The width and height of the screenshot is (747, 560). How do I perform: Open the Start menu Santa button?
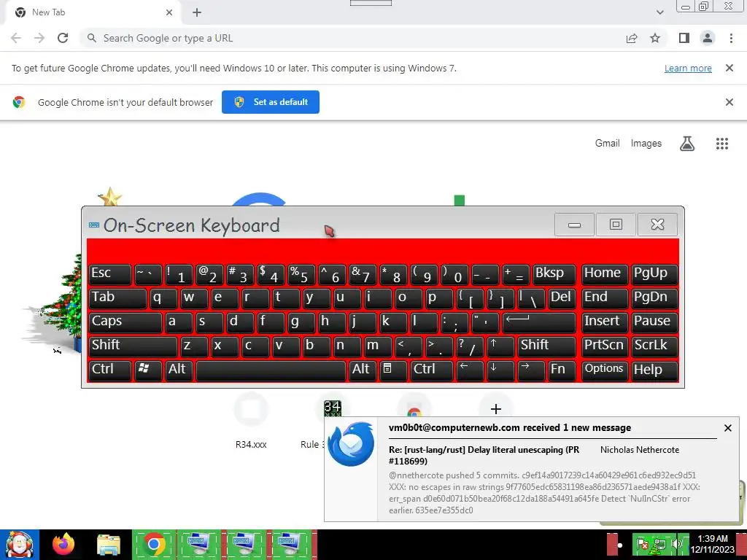pos(20,545)
